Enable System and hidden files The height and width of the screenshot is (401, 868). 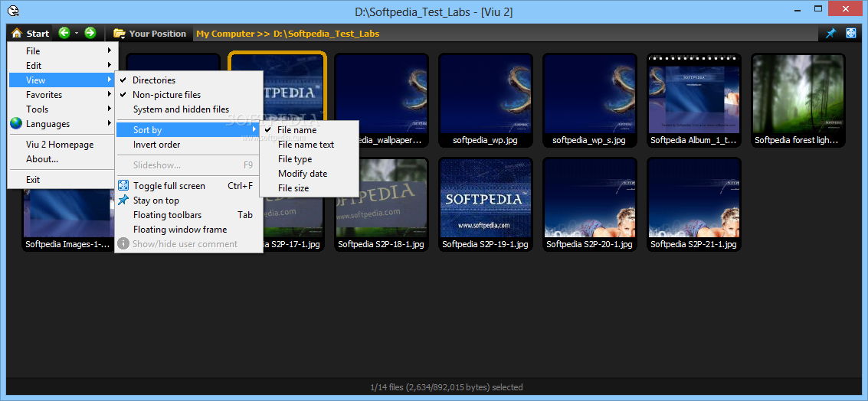click(188, 109)
